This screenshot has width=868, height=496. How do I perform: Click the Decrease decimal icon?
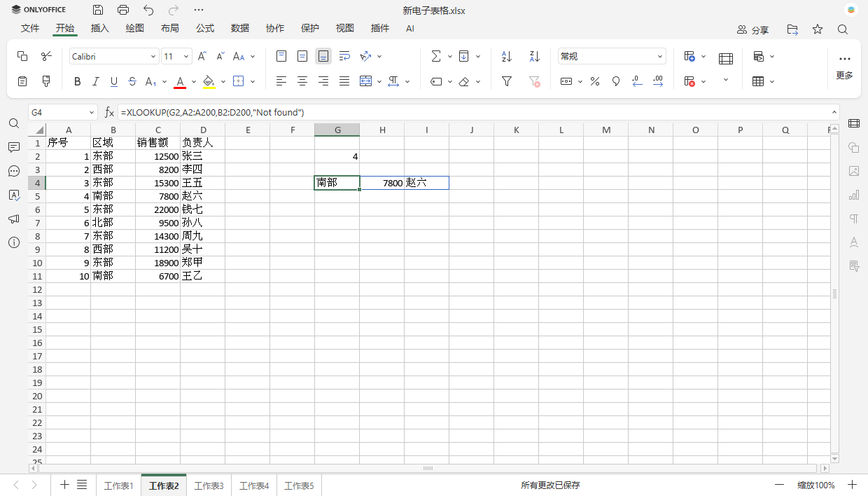point(637,81)
